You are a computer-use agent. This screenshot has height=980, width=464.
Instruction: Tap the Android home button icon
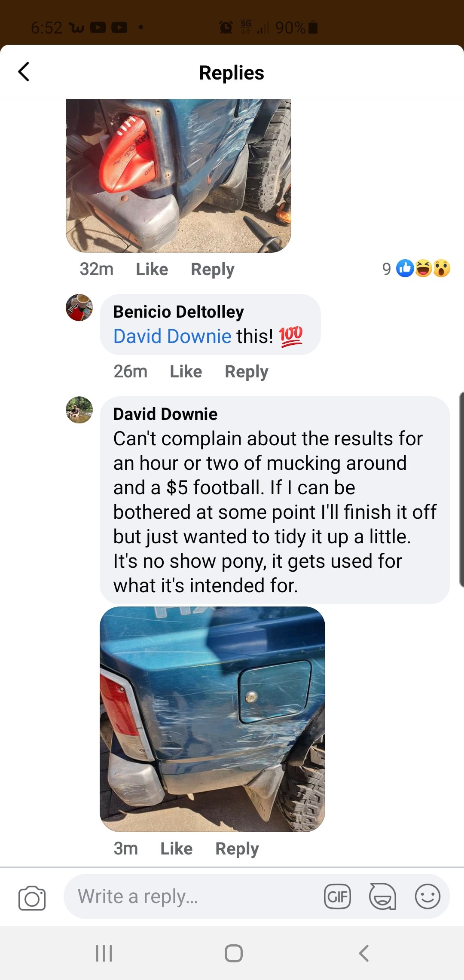[x=233, y=953]
